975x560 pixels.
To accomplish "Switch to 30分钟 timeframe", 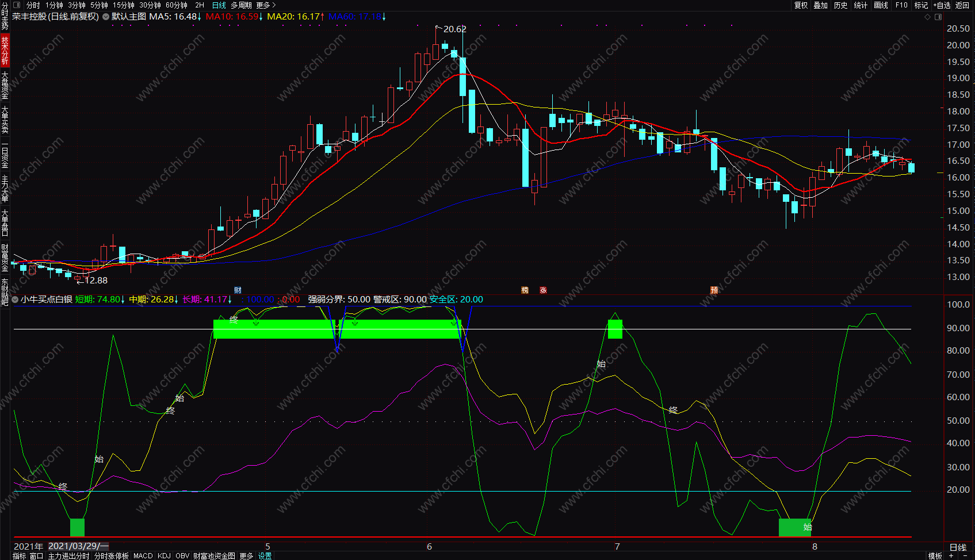I will tap(150, 5).
